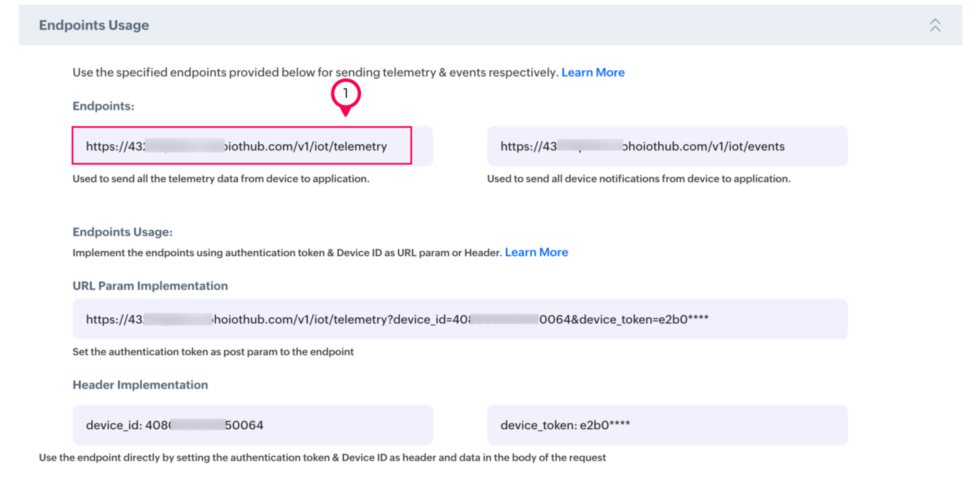The width and height of the screenshot is (980, 486).
Task: Click the "Endpoints:" section label
Action: coord(103,106)
